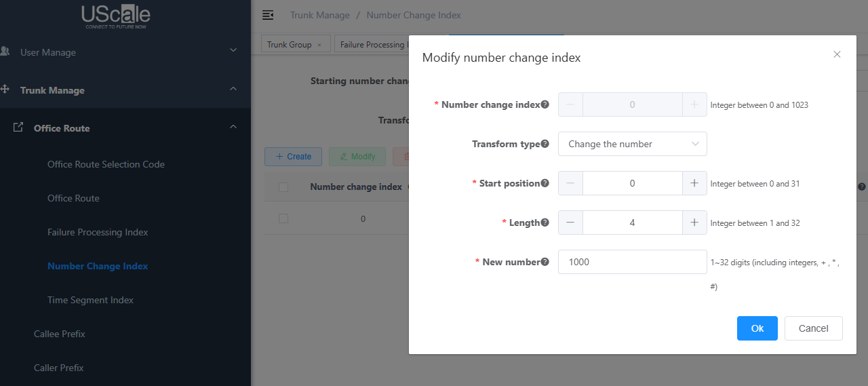Click the 'Integer between 0 and 1023' hint

click(x=759, y=105)
